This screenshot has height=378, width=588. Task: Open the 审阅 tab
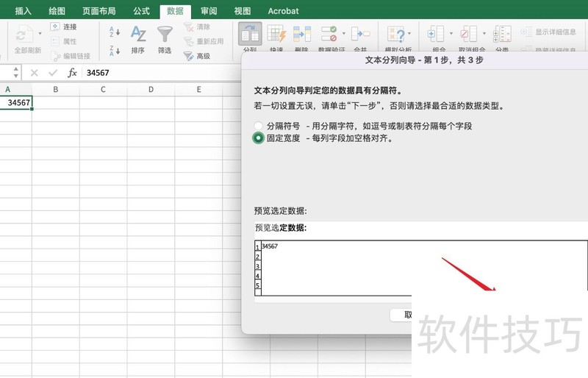click(x=209, y=11)
